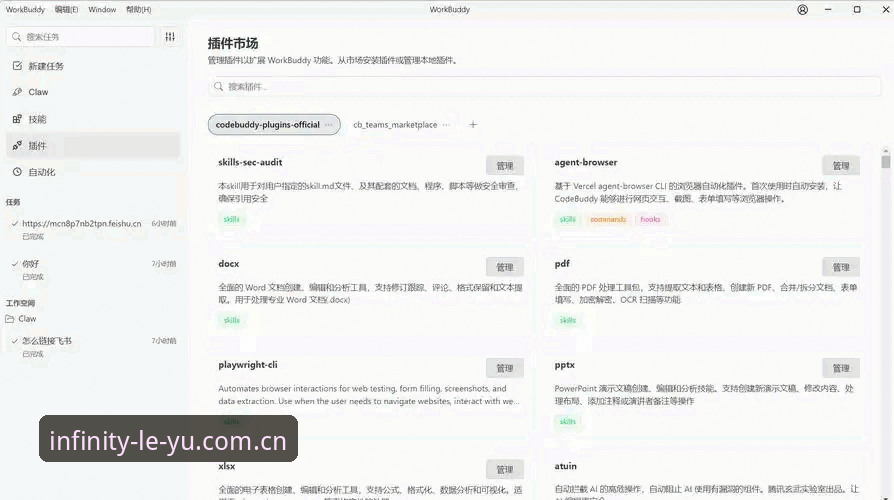Minimize the WorkBuddy window

(x=828, y=10)
